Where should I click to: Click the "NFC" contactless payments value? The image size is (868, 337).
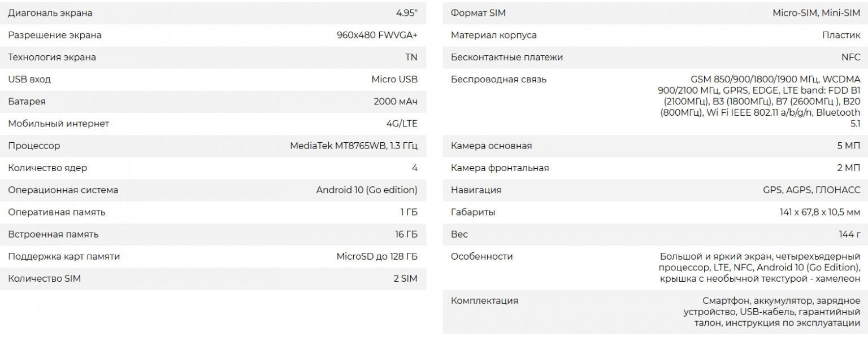click(850, 57)
